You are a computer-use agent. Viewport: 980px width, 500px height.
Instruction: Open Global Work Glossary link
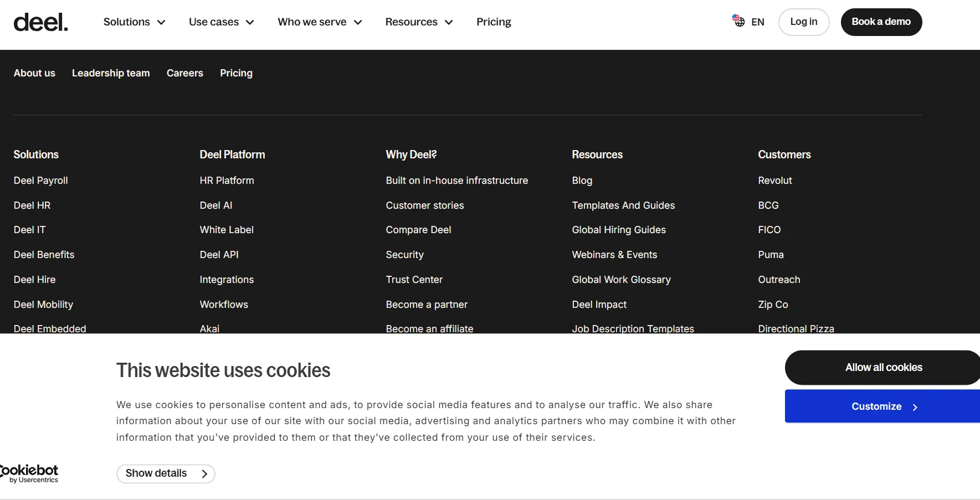[622, 280]
